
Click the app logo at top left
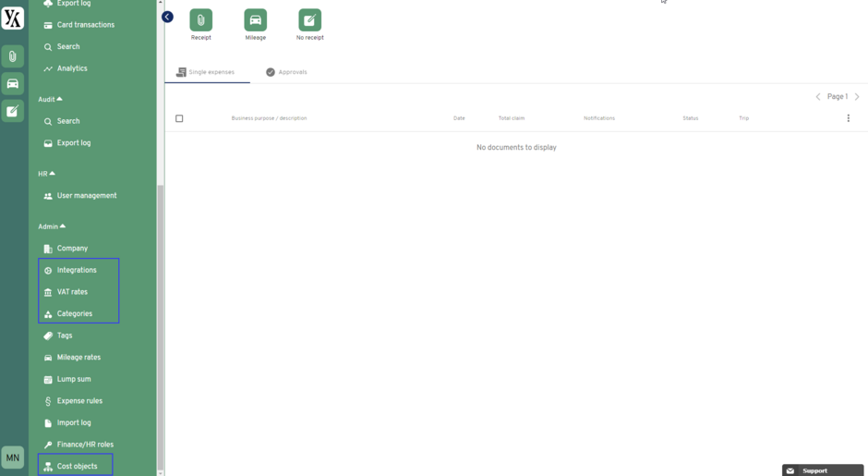coord(13,18)
